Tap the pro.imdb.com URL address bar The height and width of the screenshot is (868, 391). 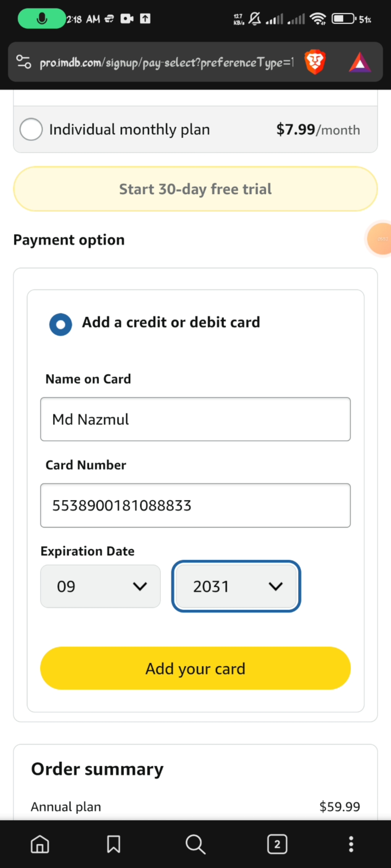pos(167,63)
